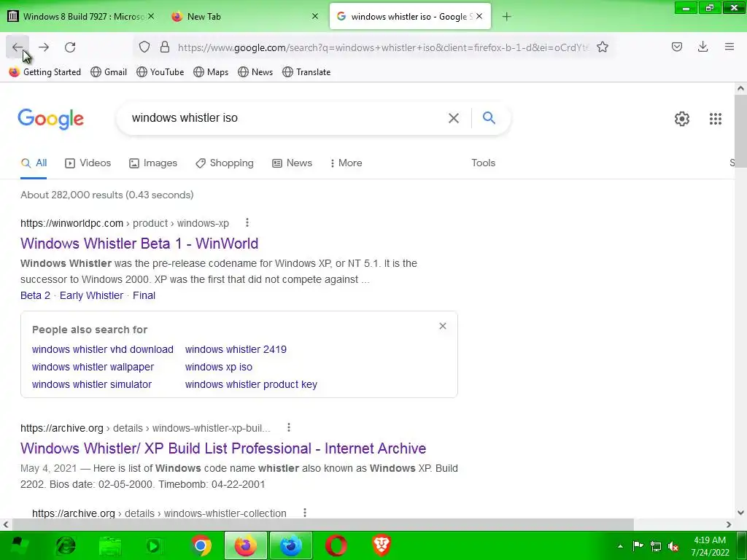The width and height of the screenshot is (747, 560).
Task: Select the Images search filter
Action: click(x=153, y=163)
